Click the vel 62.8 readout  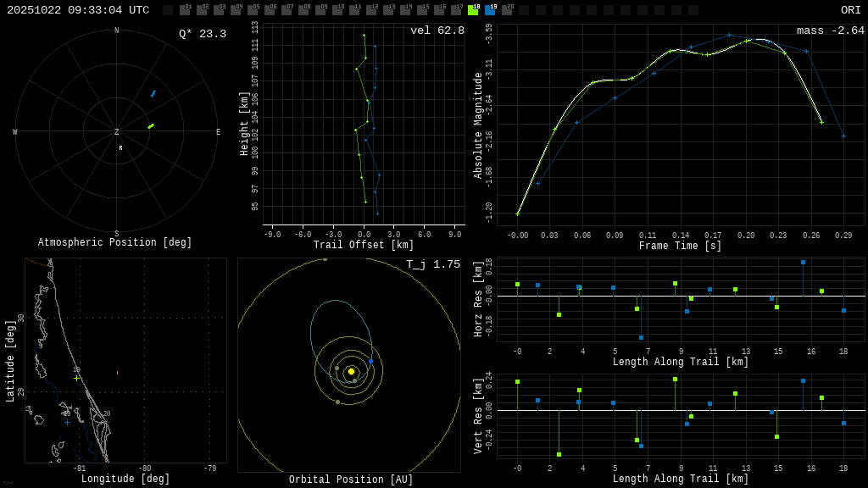[437, 30]
